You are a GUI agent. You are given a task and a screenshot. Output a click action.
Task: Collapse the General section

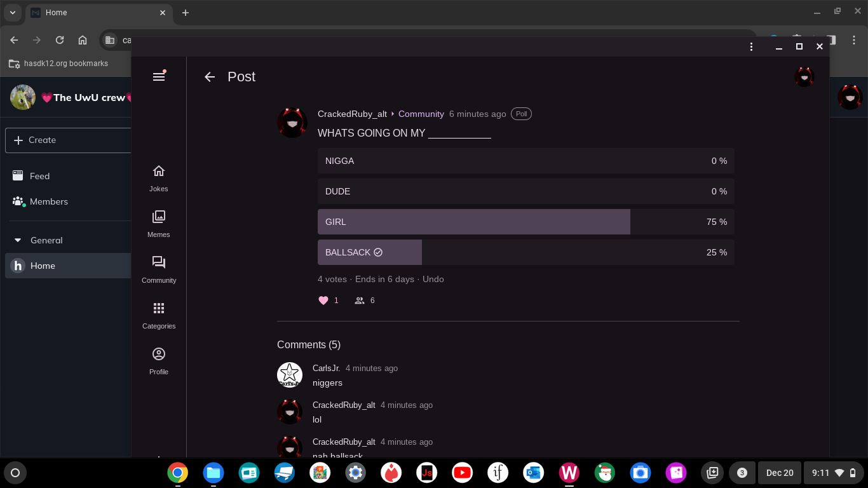click(x=18, y=240)
